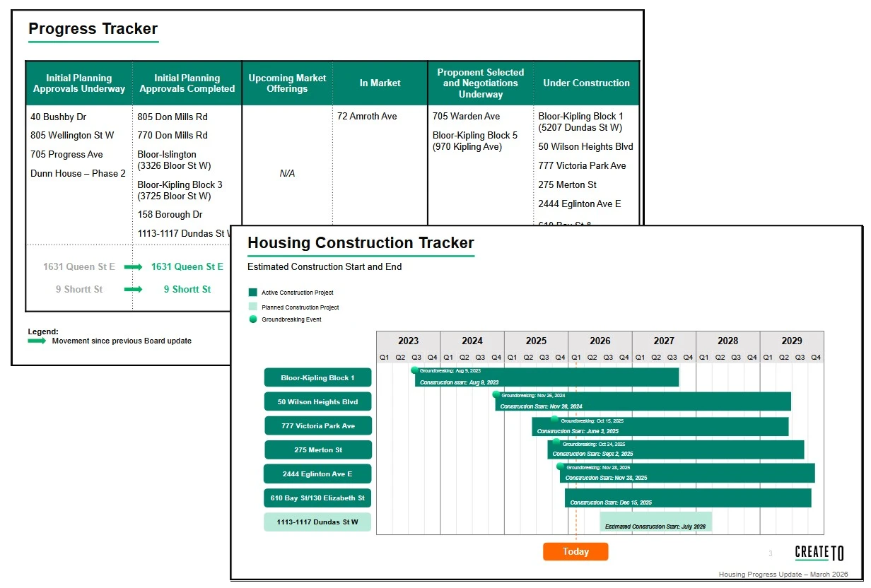
Task: Select the 2026 year header
Action: (x=600, y=341)
